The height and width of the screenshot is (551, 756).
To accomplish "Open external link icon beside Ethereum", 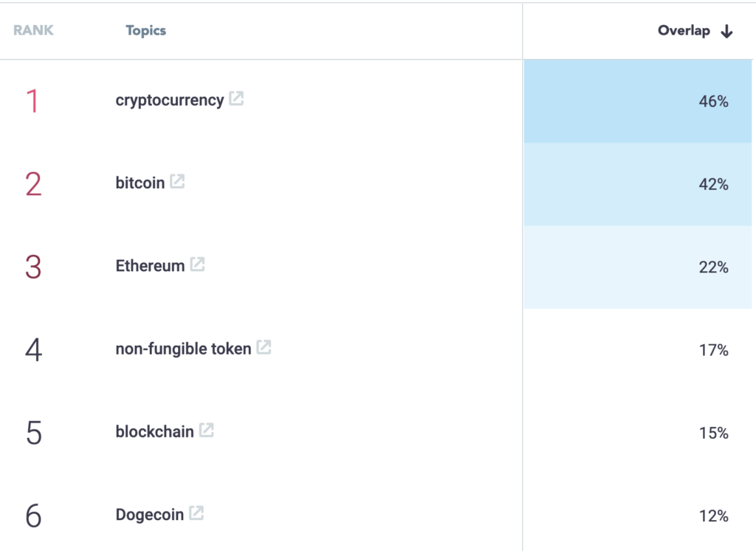I will (197, 264).
